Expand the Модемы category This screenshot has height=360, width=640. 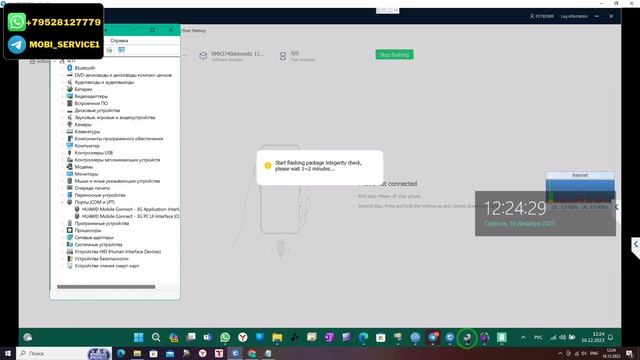tap(63, 167)
